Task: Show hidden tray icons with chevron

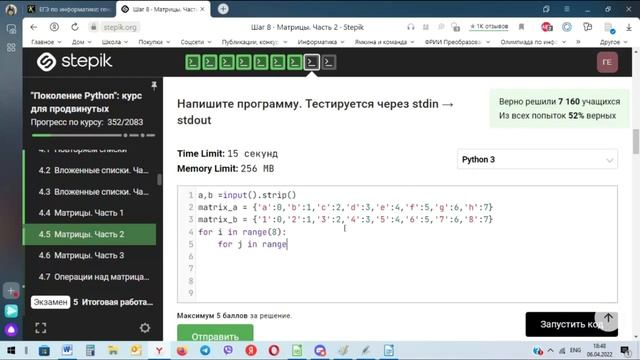Action: [550, 350]
